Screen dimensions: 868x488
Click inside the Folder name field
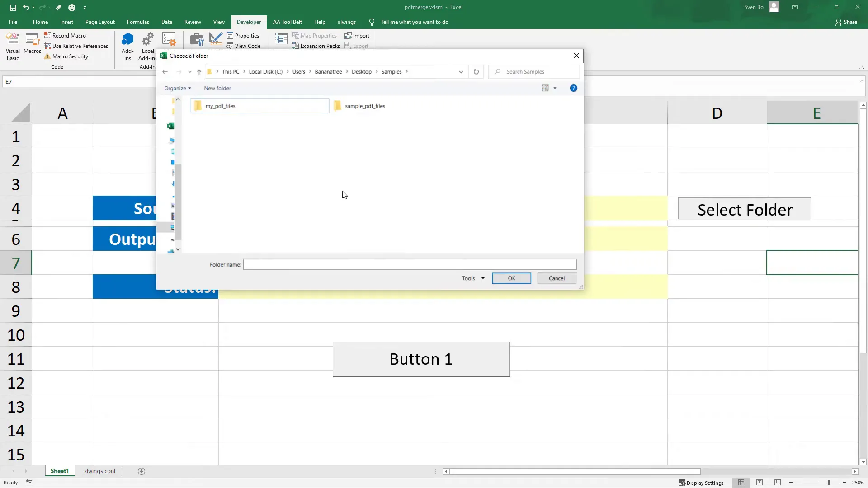click(409, 264)
